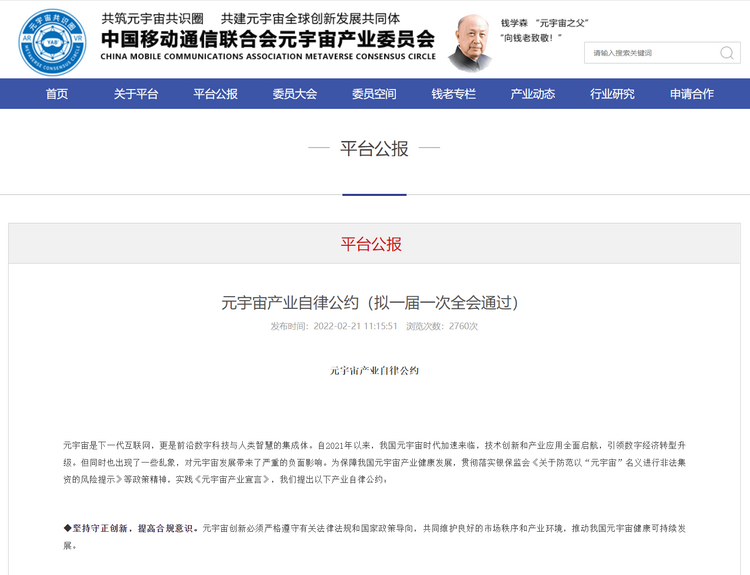Click the article title 元宇宙产业自律公约（拟一届一次全会通过）

tap(370, 303)
